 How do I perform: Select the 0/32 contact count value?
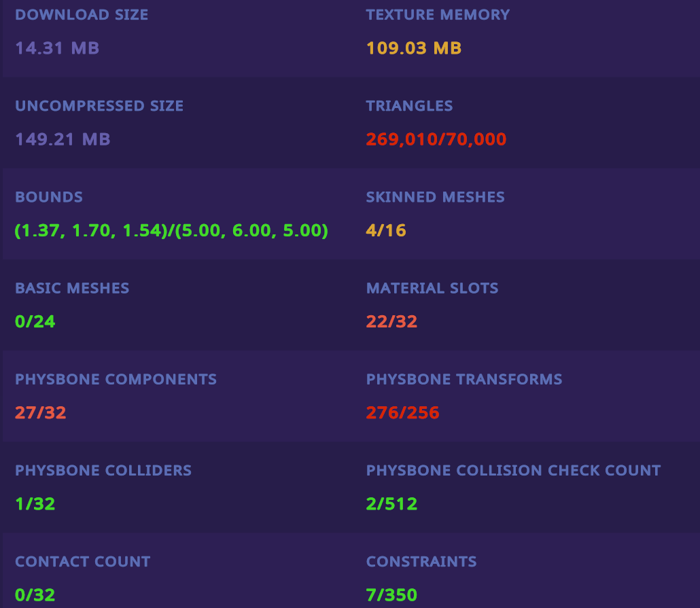click(x=35, y=595)
